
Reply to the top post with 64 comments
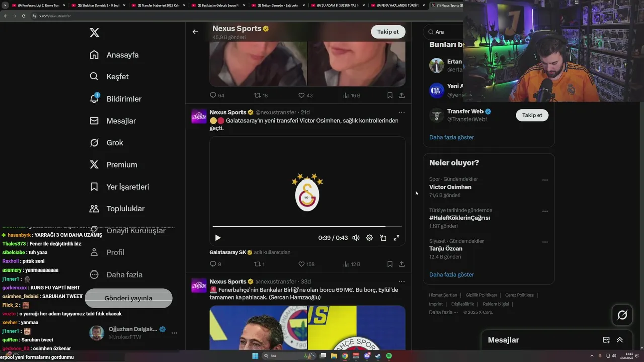pos(217,95)
